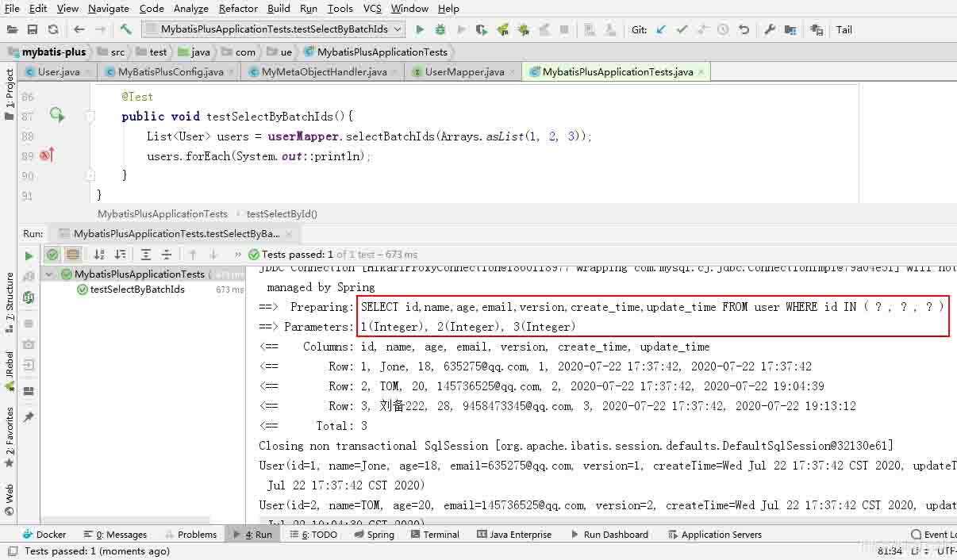Image resolution: width=957 pixels, height=560 pixels.
Task: Open the Navigate menu
Action: click(x=109, y=8)
